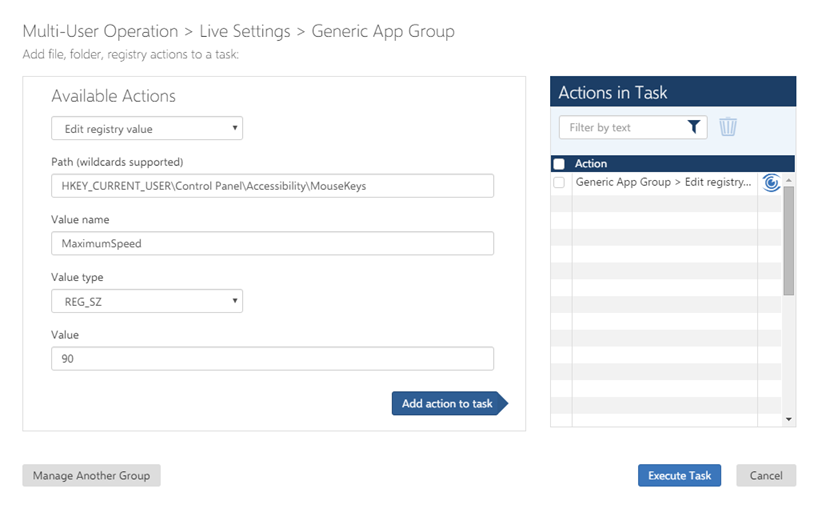Open the Edit registry value dropdown
Viewport: 818px width, 505px height.
tap(147, 128)
